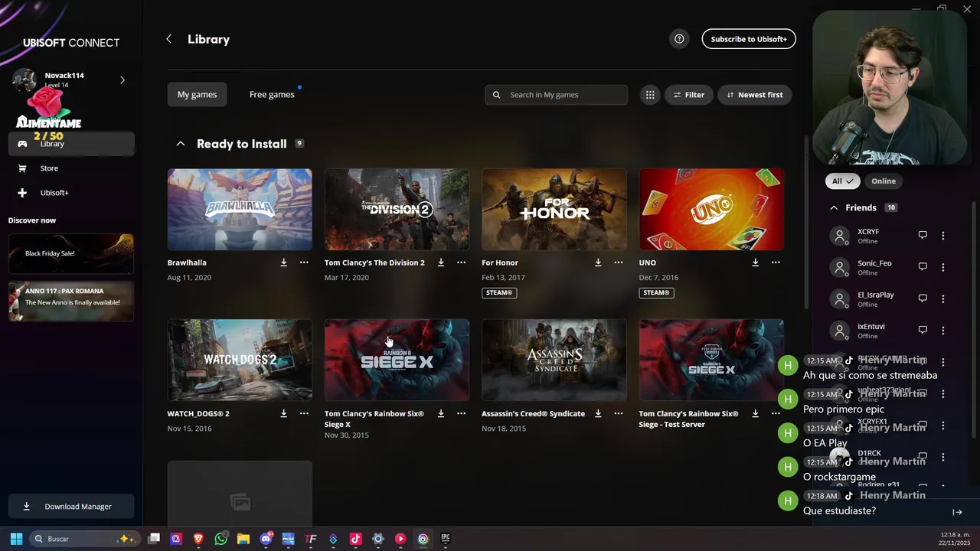Open the help question mark icon

pyautogui.click(x=679, y=39)
